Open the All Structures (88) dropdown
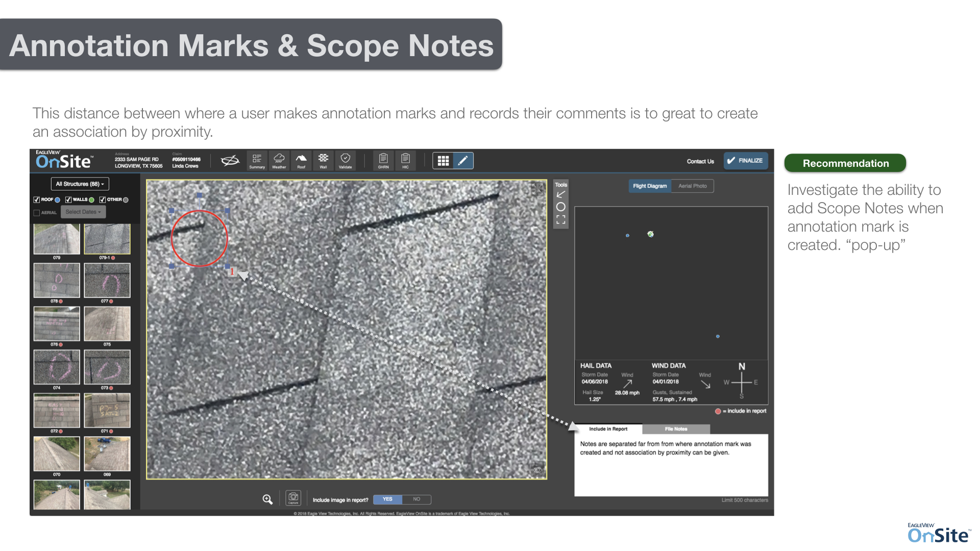Viewport: 980px width, 551px height. [x=80, y=184]
